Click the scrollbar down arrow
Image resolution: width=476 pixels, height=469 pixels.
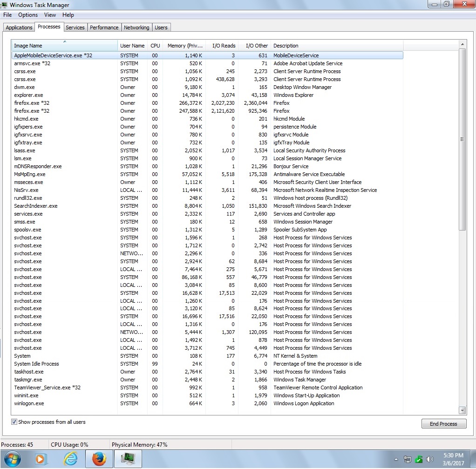462,410
